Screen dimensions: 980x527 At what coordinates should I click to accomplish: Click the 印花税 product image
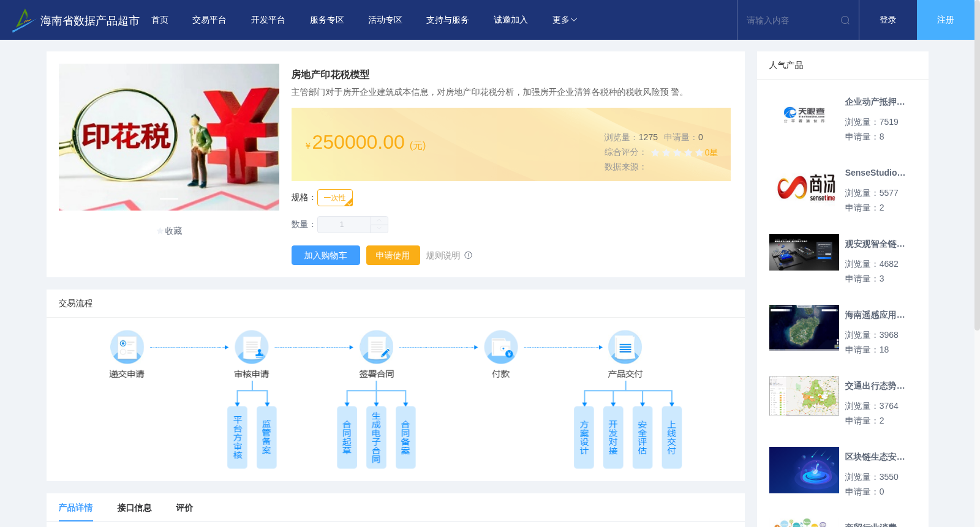pos(169,137)
